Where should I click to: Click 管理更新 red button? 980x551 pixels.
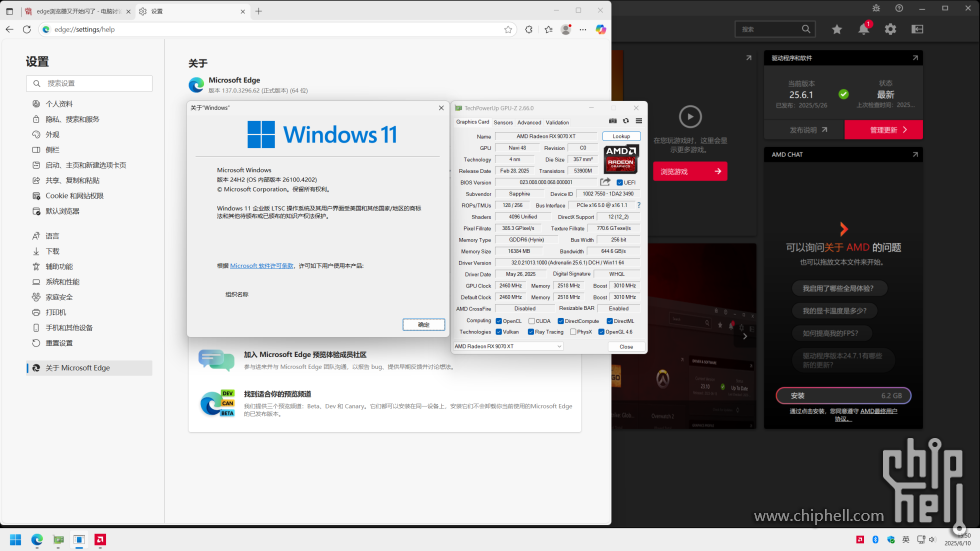click(883, 130)
